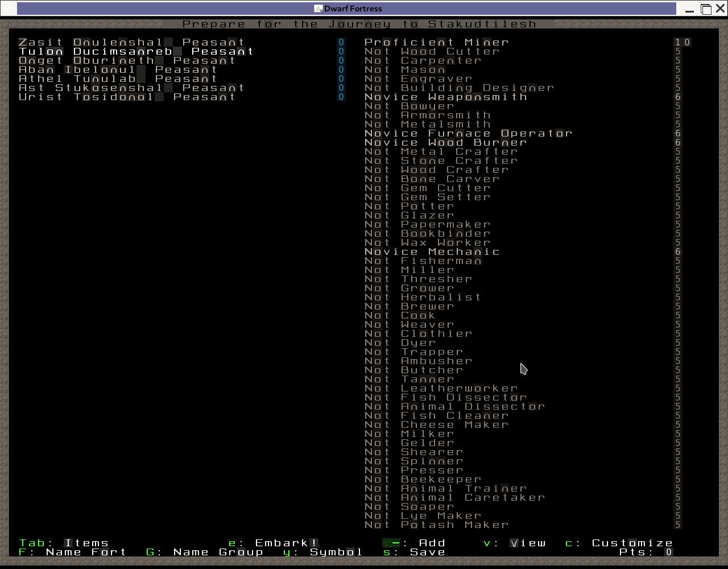Click the Novice Mechanic skill
This screenshot has height=569, width=728.
point(432,251)
